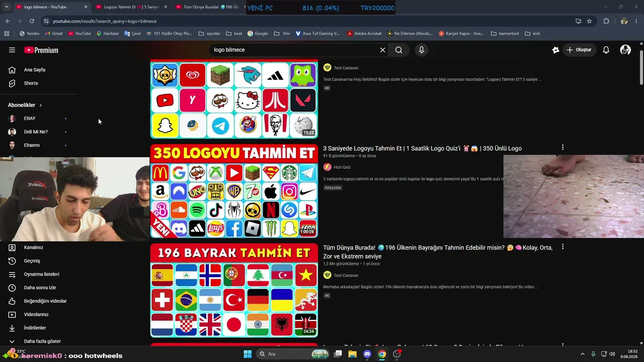This screenshot has height=362, width=644.
Task: Open the 196 Bayrak Tahmin Et thumbnail
Action: (x=234, y=290)
